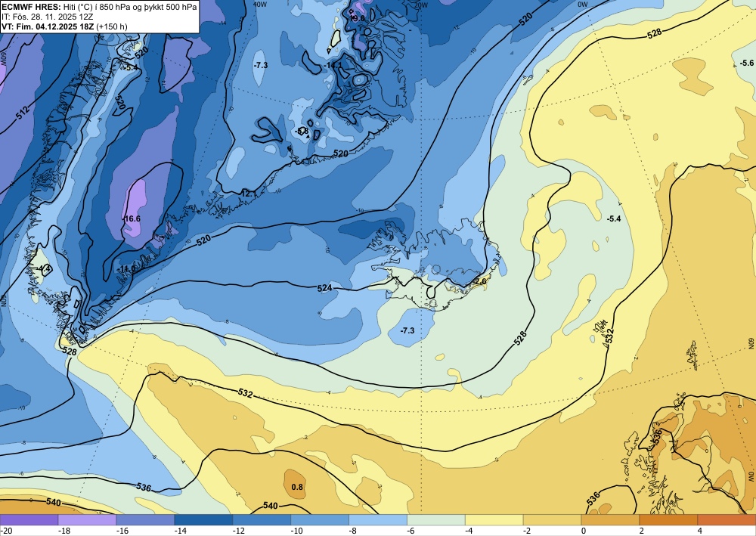Click the 0W longitude label
The height and width of the screenshot is (536, 756).
pos(583,5)
